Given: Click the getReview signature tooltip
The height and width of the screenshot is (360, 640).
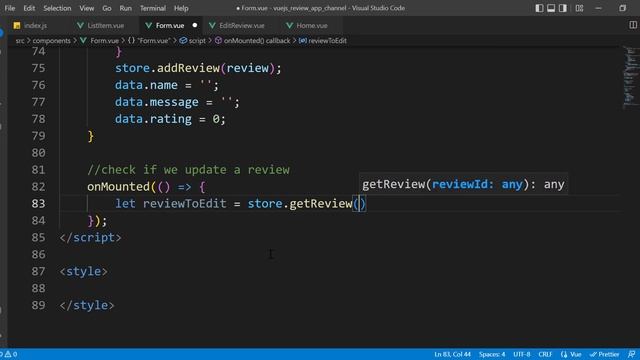Looking at the screenshot, I should [x=463, y=184].
